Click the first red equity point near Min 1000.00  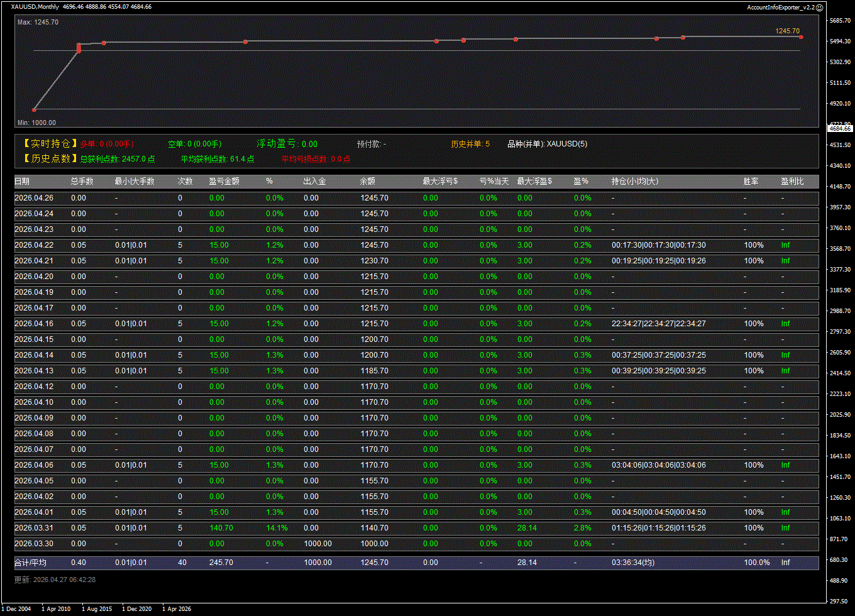pyautogui.click(x=34, y=109)
